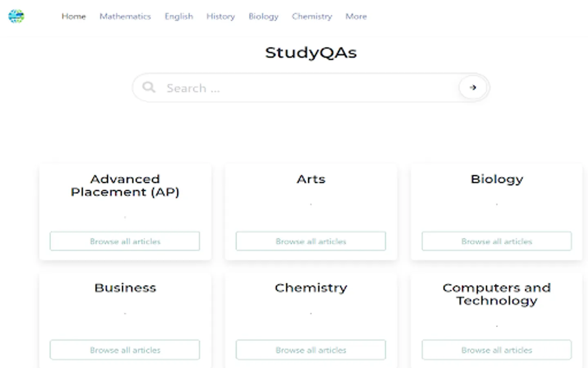Navigate to Biology in the top menu
The image size is (588, 368).
[263, 16]
